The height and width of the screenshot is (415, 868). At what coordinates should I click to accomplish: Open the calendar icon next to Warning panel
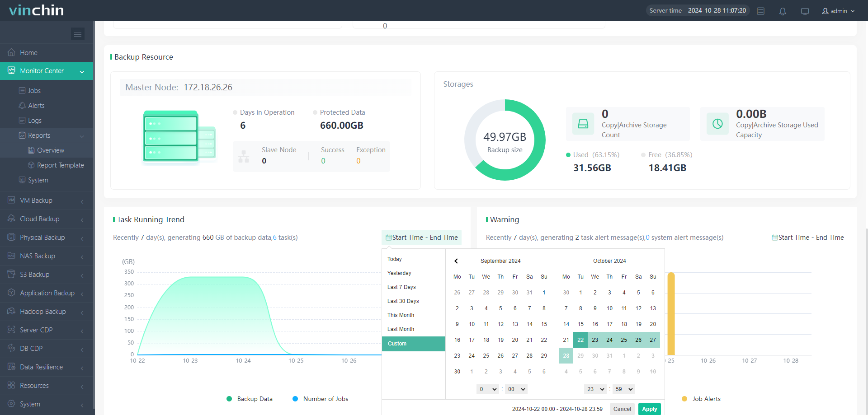click(774, 237)
